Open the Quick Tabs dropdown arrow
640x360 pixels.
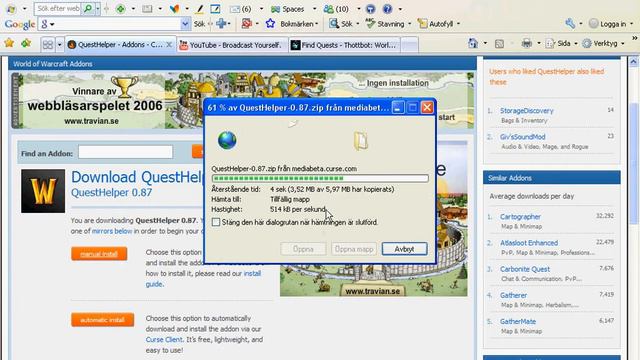59,44
